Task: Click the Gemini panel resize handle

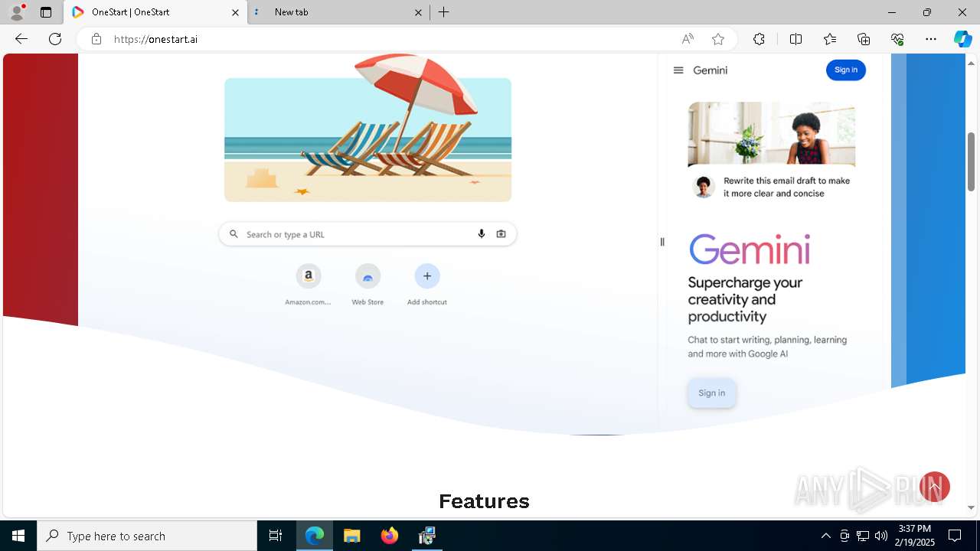Action: [x=662, y=242]
